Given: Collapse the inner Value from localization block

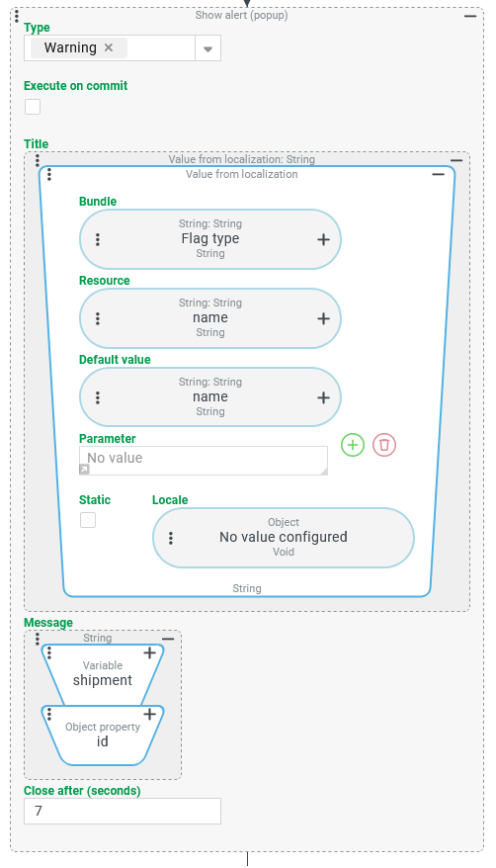Looking at the screenshot, I should (438, 174).
